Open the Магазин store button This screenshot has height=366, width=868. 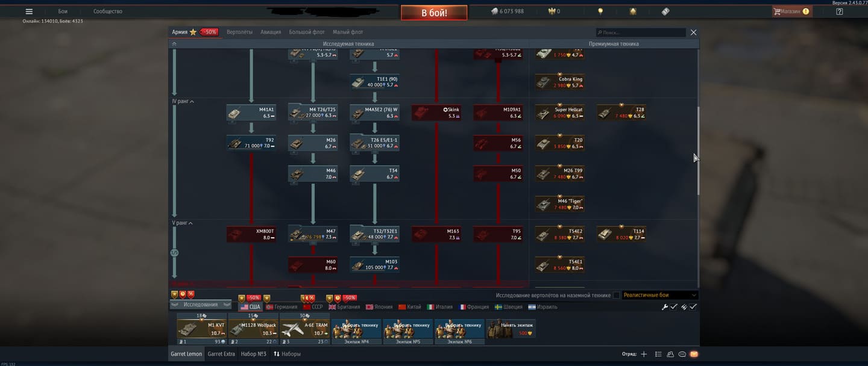(x=791, y=11)
